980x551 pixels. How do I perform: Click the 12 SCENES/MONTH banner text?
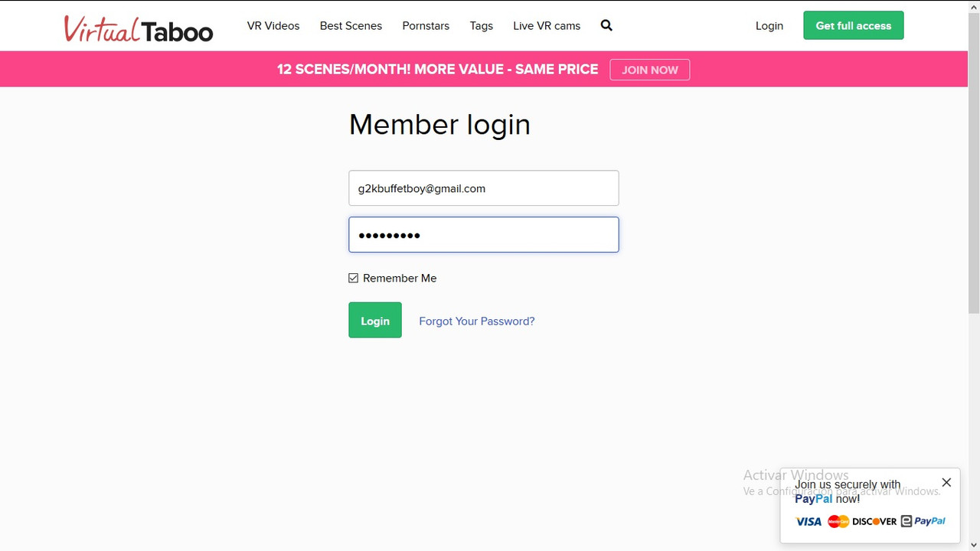(438, 69)
